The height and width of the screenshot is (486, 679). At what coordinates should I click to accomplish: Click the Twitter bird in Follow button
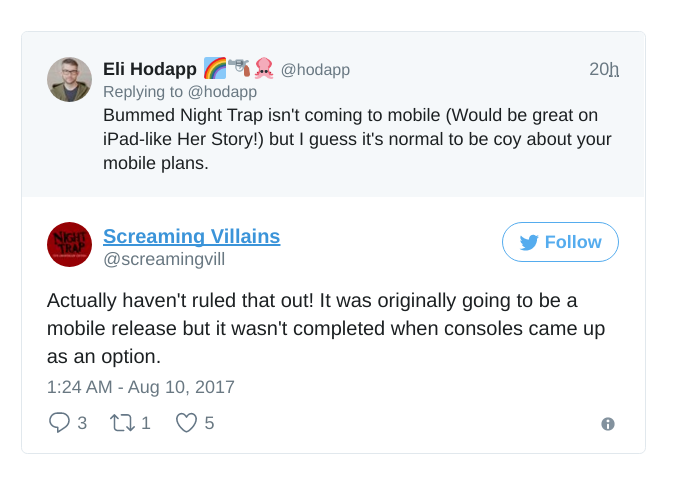[529, 242]
